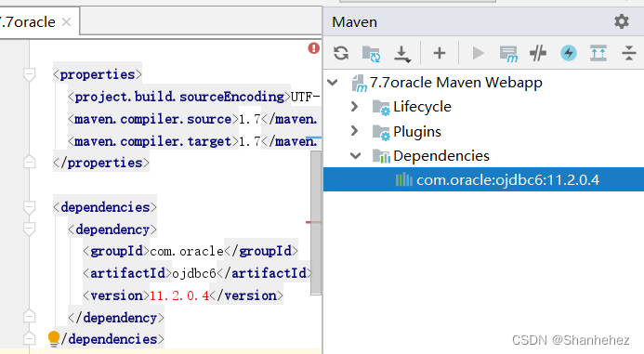
Task: Collapse all Maven tree nodes
Action: (629, 53)
